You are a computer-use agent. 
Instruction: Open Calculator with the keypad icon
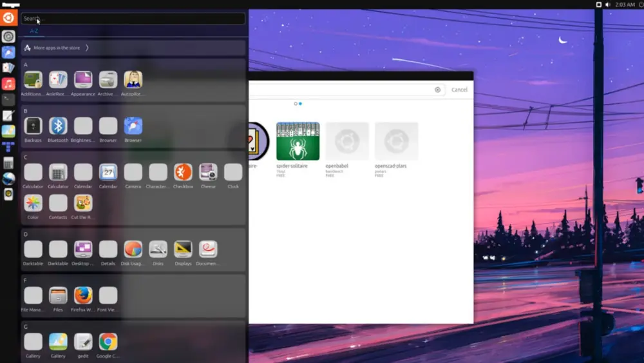point(58,172)
